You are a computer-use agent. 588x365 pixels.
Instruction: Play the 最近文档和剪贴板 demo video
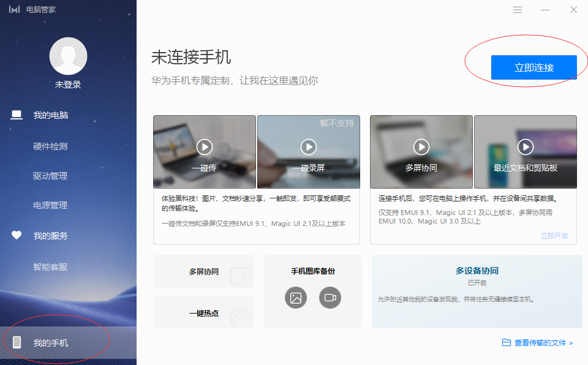[526, 147]
